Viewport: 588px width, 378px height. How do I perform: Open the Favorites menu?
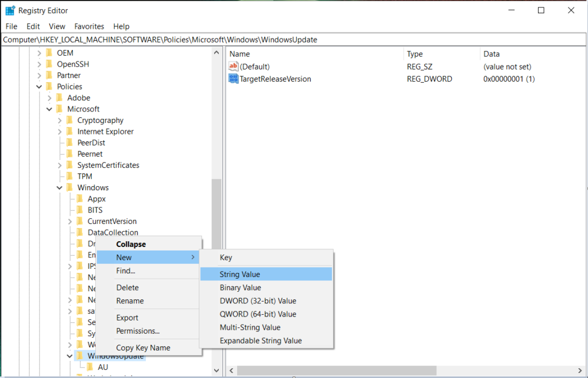click(89, 26)
